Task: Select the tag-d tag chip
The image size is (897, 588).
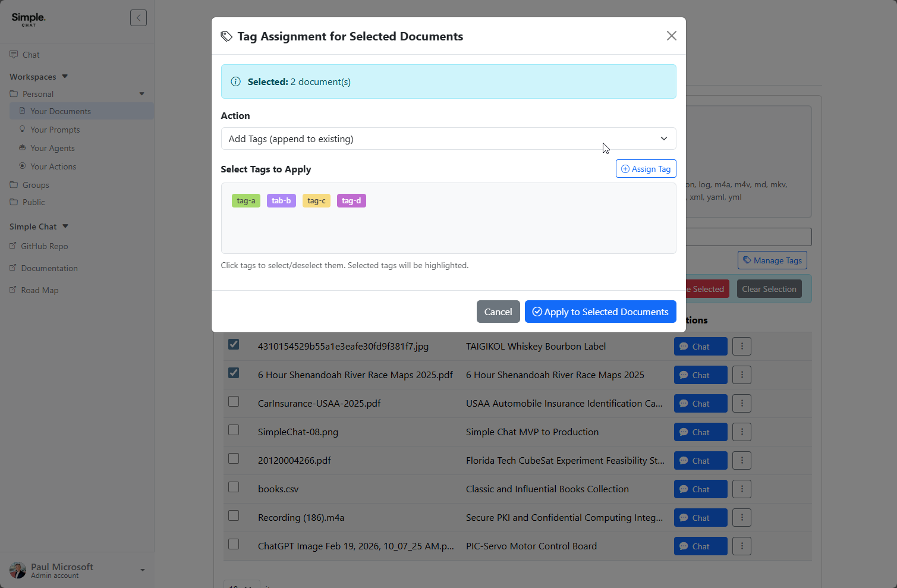Action: (351, 201)
